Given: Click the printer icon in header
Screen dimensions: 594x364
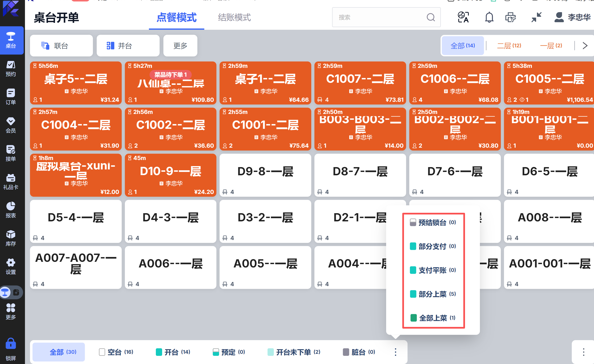Looking at the screenshot, I should (x=510, y=17).
